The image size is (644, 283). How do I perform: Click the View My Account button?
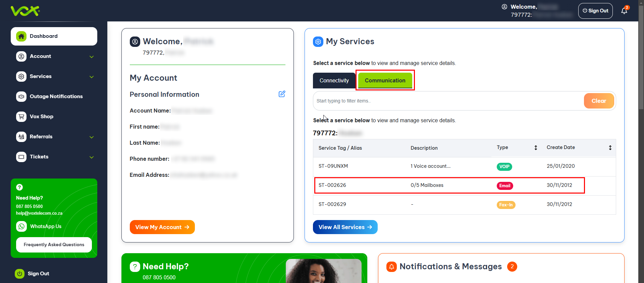coord(162,227)
